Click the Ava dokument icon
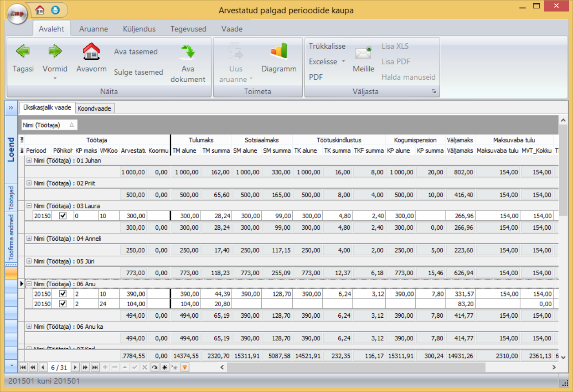The height and width of the screenshot is (392, 573). [188, 52]
